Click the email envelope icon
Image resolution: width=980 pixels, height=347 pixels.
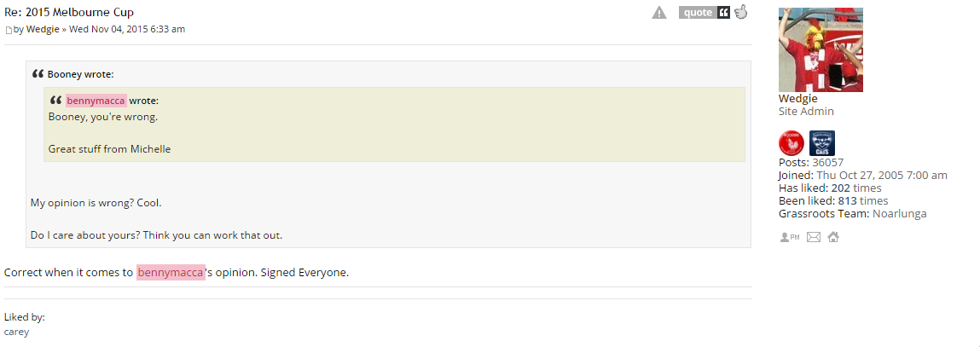point(813,237)
